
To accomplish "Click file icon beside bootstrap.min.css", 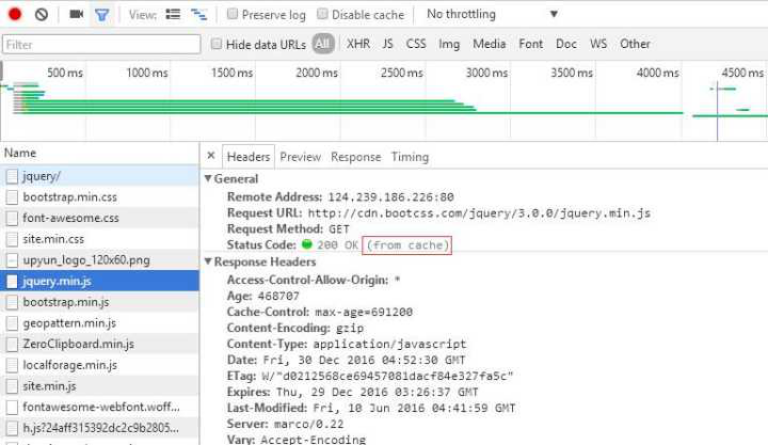I will [x=12, y=197].
